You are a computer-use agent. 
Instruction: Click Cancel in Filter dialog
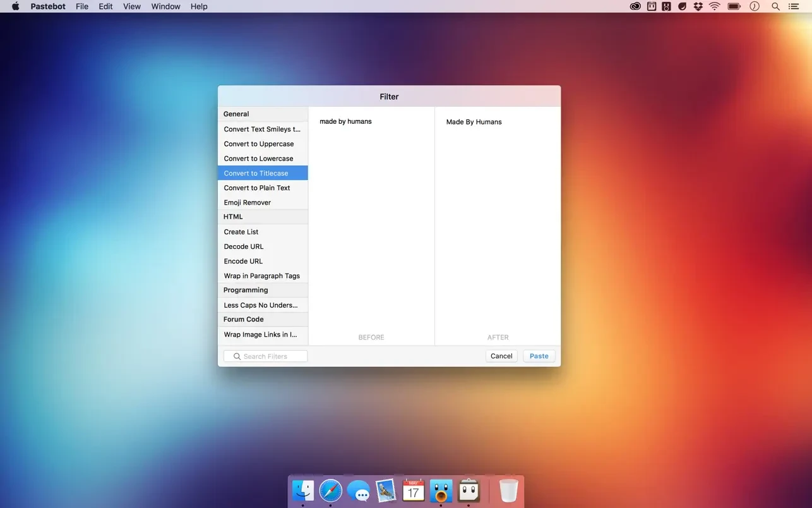coord(501,356)
